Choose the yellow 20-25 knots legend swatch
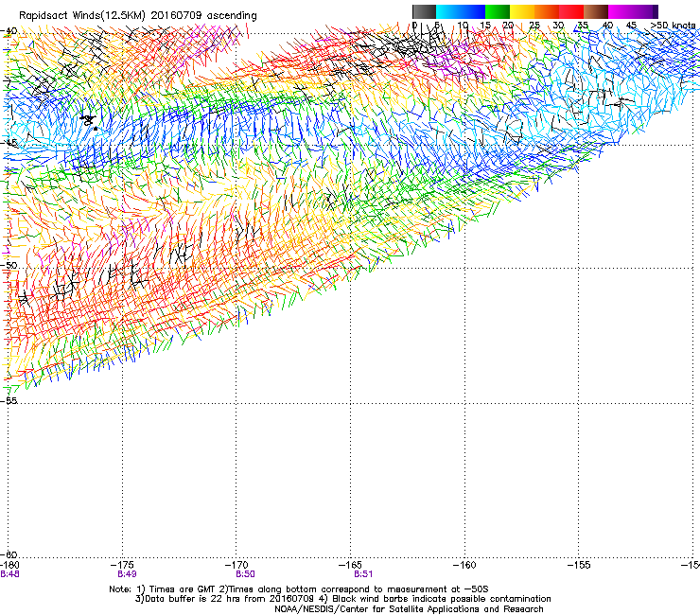The width and height of the screenshot is (700, 615). pos(522,11)
